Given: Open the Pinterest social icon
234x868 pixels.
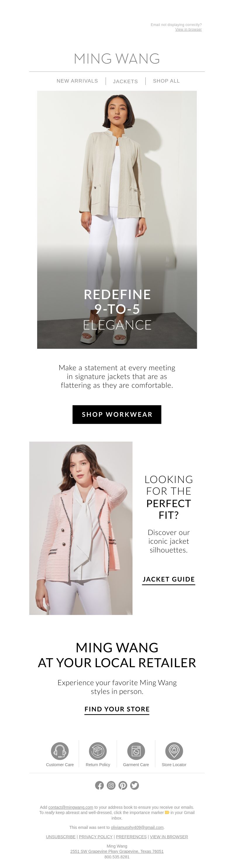Looking at the screenshot, I should (123, 785).
